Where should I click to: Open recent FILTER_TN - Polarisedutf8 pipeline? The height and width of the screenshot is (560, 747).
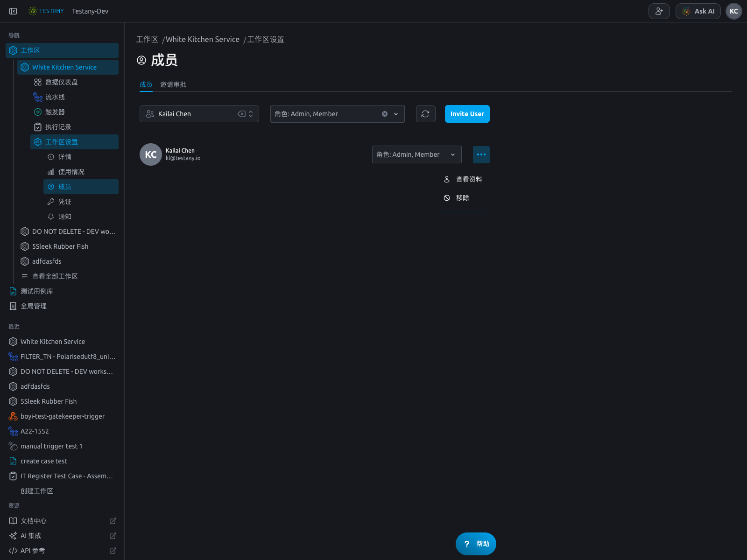coord(62,357)
